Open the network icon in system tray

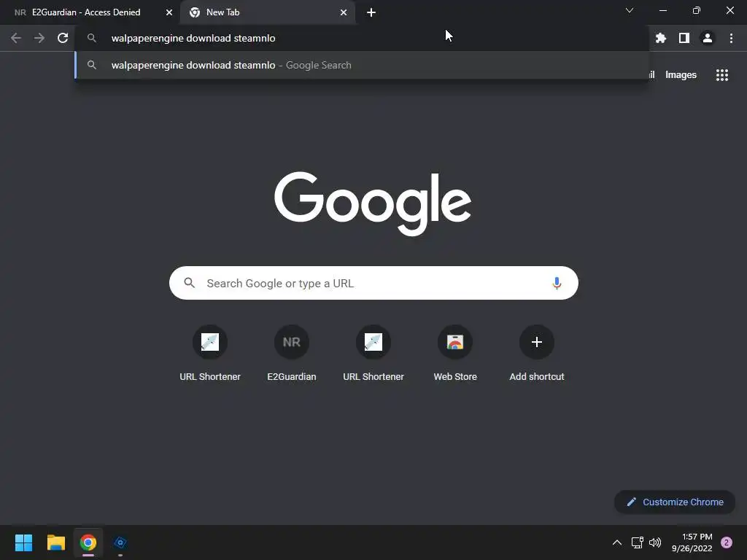coord(637,542)
